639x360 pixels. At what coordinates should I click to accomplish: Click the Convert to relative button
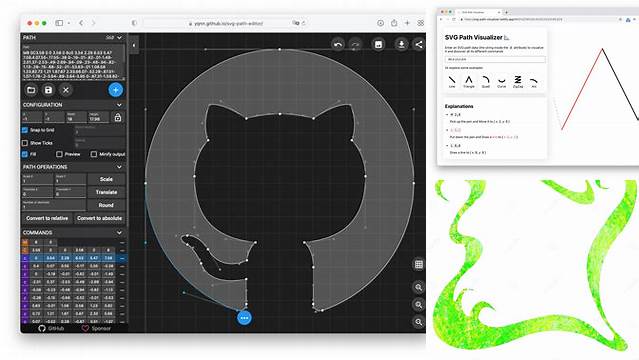[x=47, y=218]
